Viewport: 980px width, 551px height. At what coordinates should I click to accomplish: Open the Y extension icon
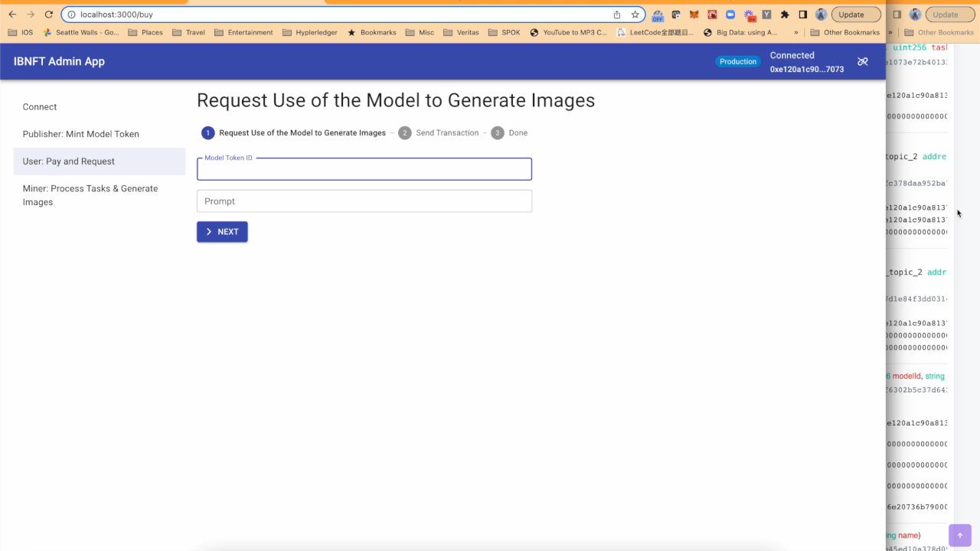(766, 15)
